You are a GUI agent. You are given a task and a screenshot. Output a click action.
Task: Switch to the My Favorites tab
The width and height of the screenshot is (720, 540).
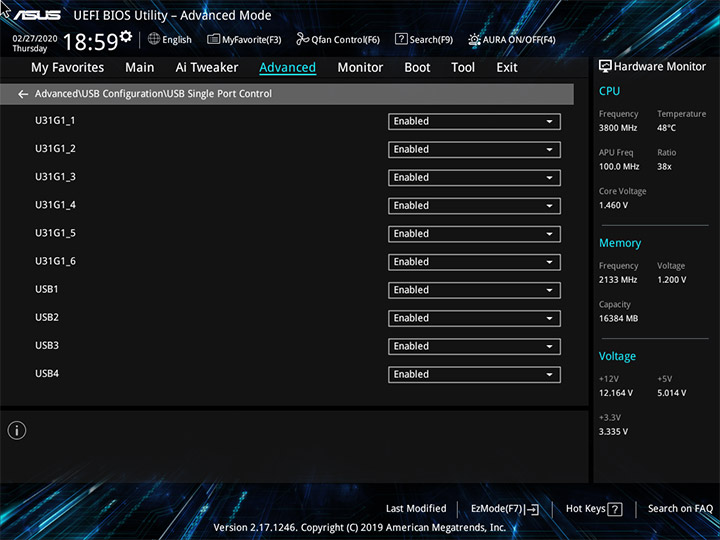[68, 68]
